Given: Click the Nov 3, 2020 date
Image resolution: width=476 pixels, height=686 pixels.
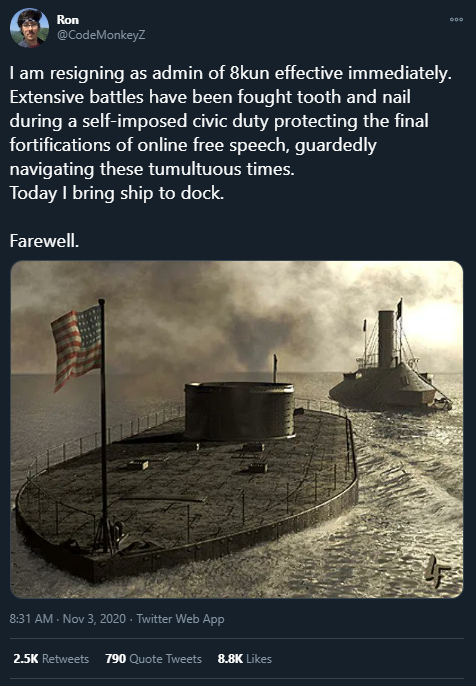Looking at the screenshot, I should click(x=94, y=619).
